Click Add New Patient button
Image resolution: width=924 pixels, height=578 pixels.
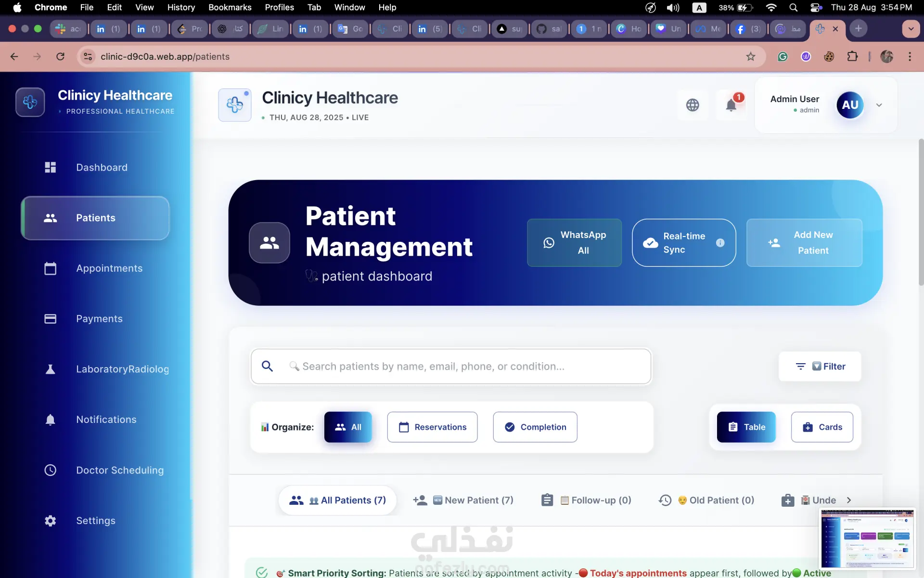point(804,243)
